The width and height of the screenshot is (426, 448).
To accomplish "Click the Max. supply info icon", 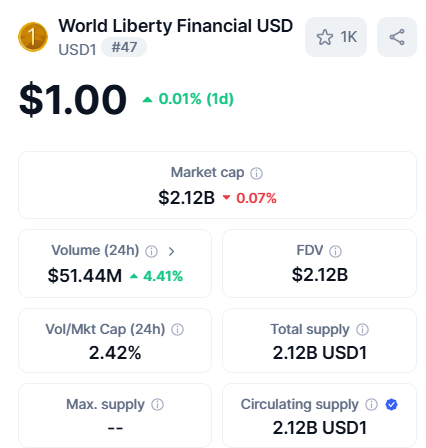I will pos(157,405).
